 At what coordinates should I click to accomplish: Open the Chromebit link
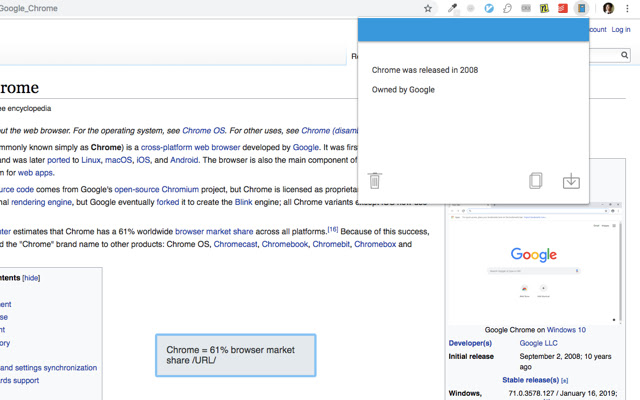pos(331,244)
